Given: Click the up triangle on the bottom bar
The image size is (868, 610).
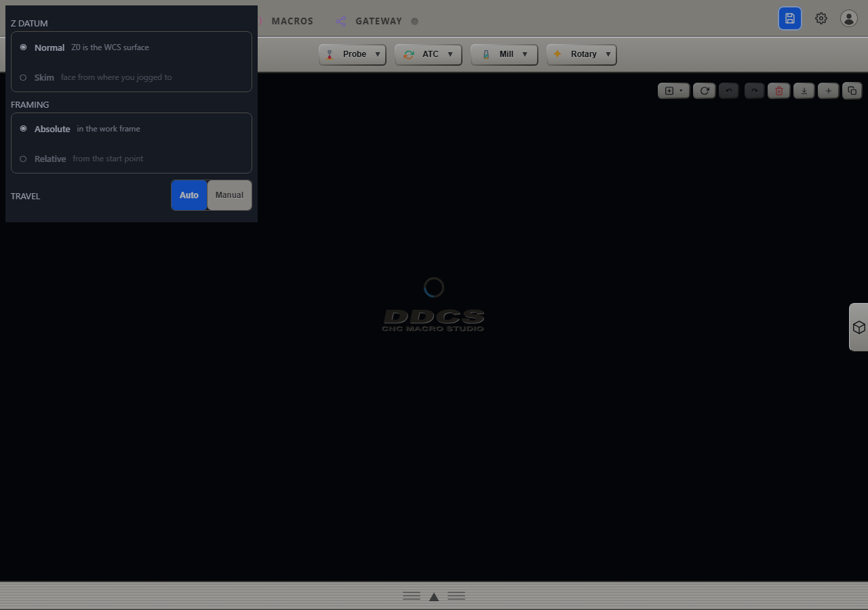Looking at the screenshot, I should [434, 596].
